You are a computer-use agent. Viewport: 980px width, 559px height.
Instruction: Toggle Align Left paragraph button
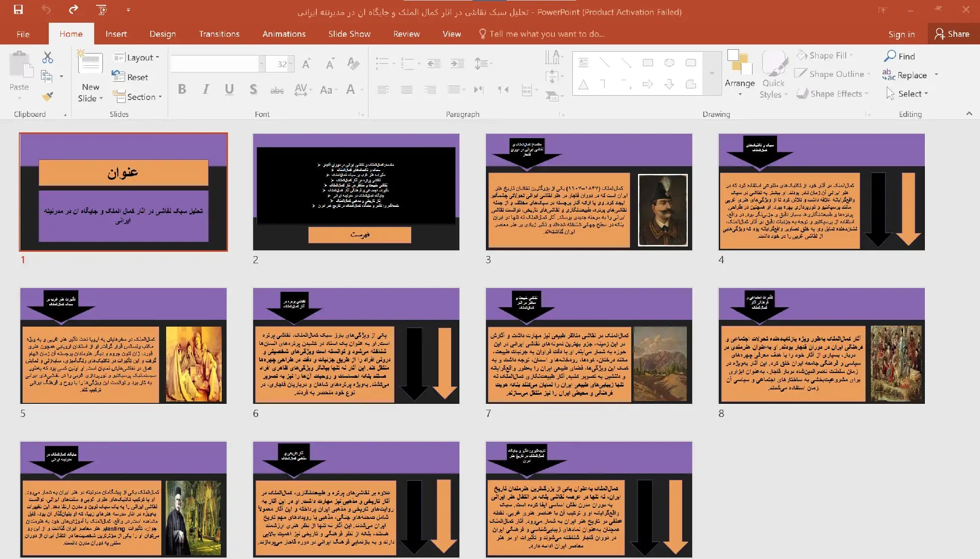(x=383, y=90)
